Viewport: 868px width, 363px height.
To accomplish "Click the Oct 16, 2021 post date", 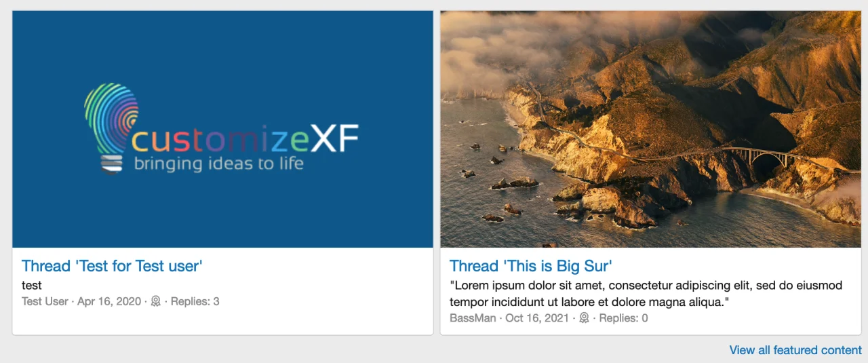I will 537,318.
